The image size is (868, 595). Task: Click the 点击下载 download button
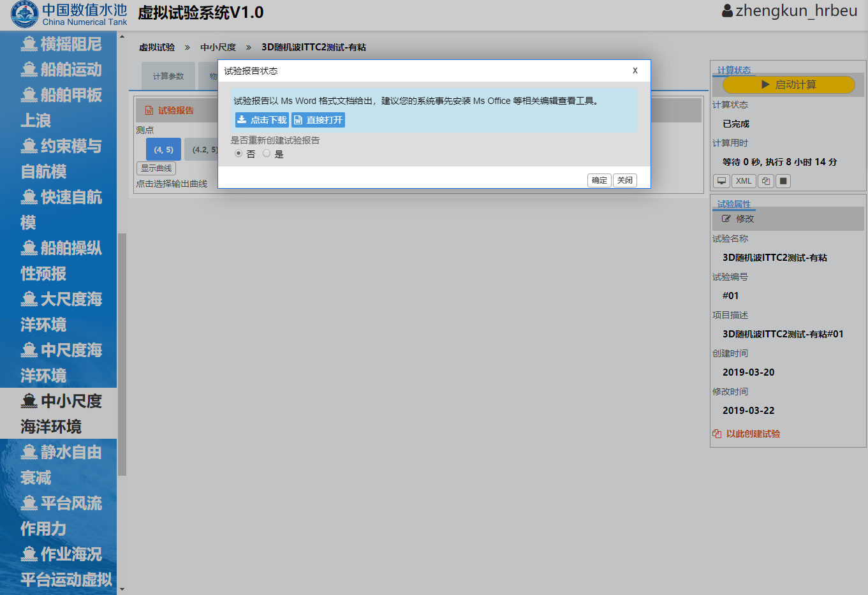pos(261,120)
